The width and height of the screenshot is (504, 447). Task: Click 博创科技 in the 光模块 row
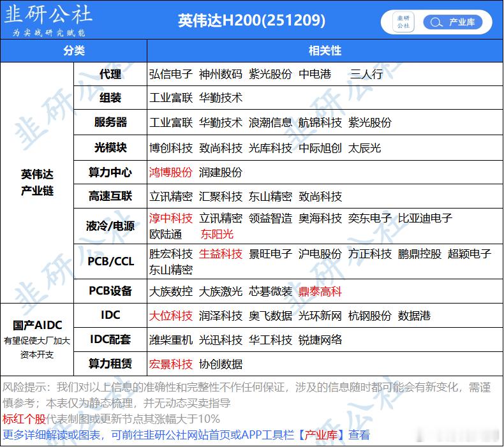(171, 148)
